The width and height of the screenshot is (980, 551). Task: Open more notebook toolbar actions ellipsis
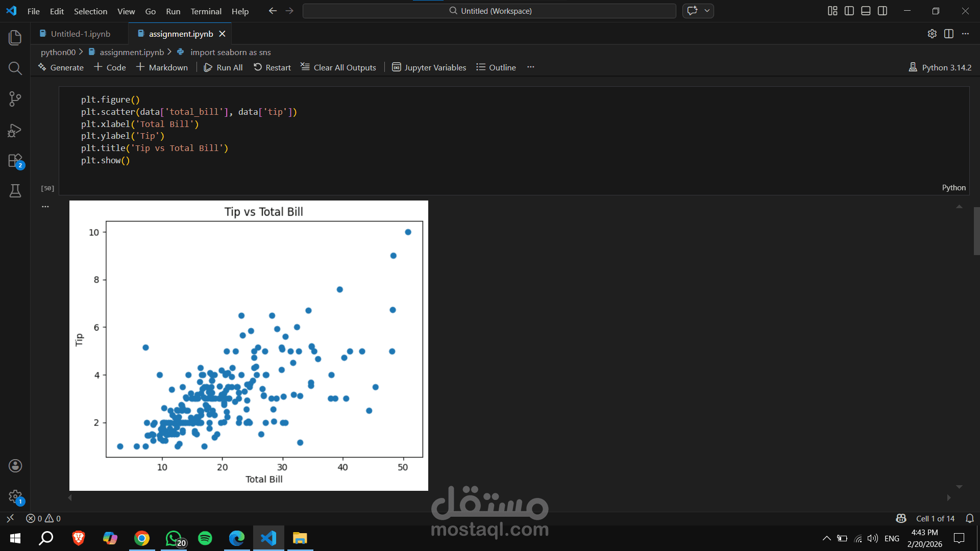tap(531, 67)
